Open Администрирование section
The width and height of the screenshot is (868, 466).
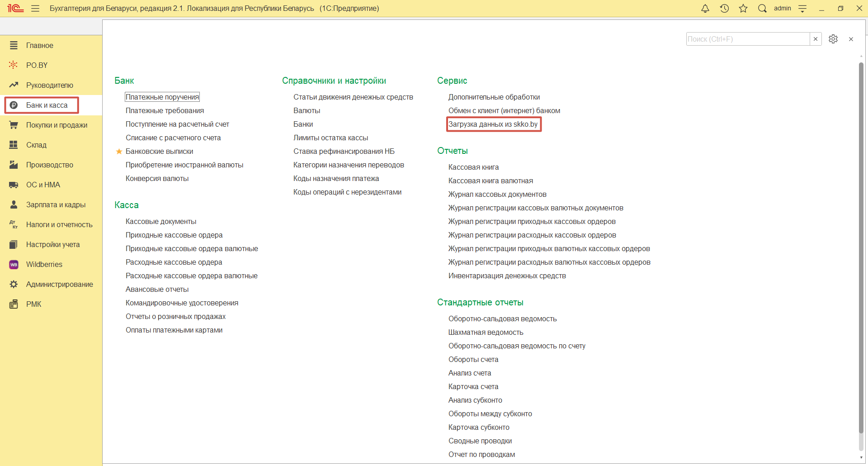tap(59, 285)
